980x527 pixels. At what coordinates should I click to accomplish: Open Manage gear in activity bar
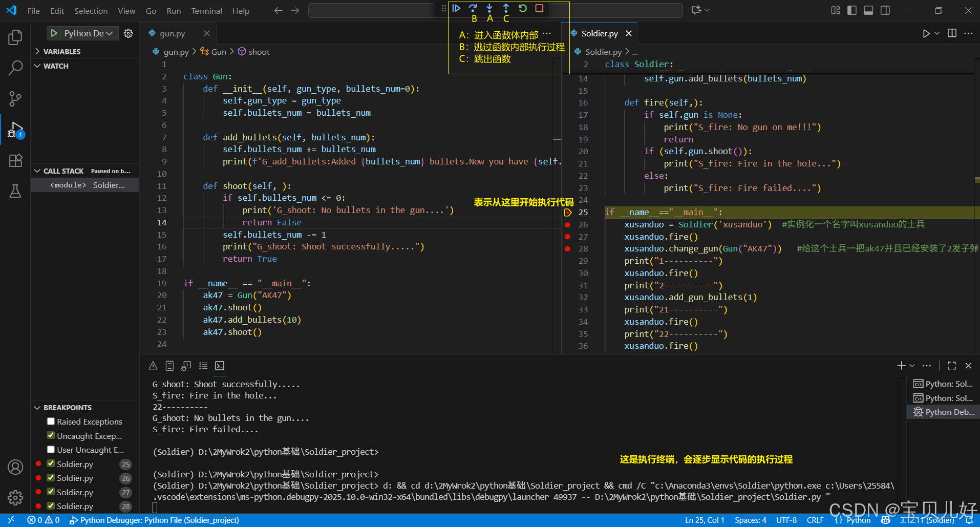point(15,497)
